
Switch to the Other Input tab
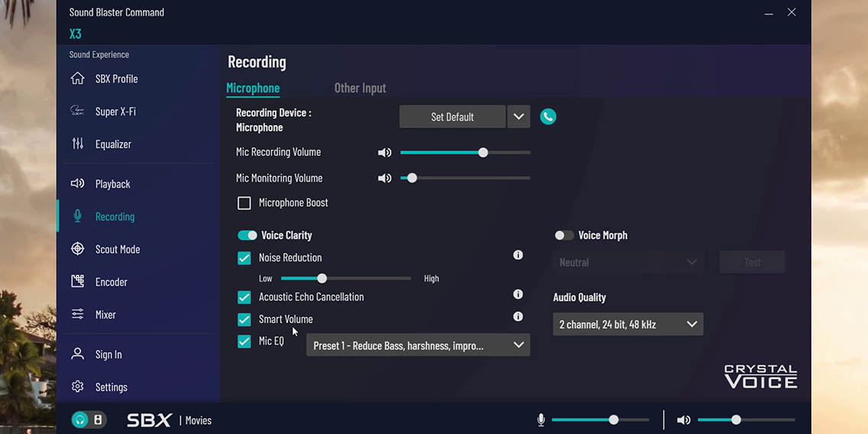point(360,88)
